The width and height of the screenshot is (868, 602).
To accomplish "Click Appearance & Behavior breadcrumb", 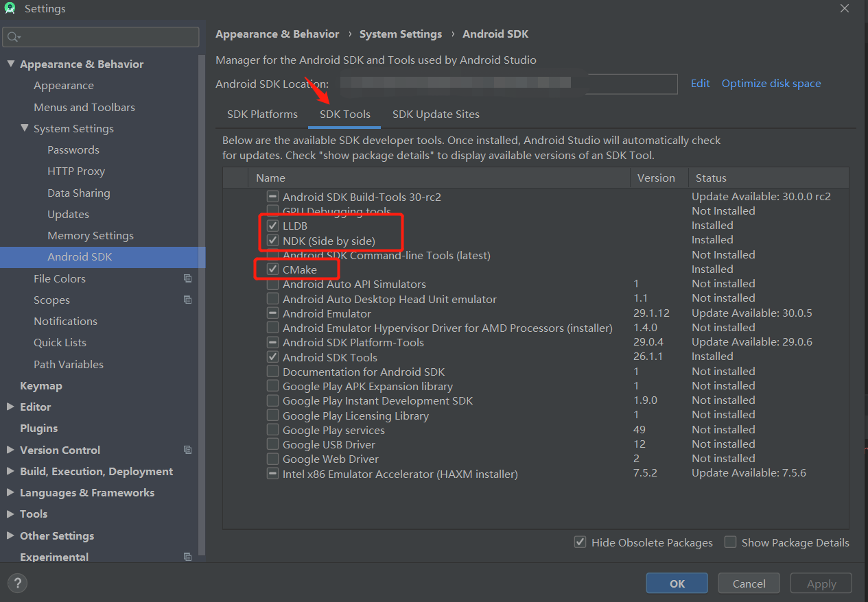I will click(x=277, y=34).
